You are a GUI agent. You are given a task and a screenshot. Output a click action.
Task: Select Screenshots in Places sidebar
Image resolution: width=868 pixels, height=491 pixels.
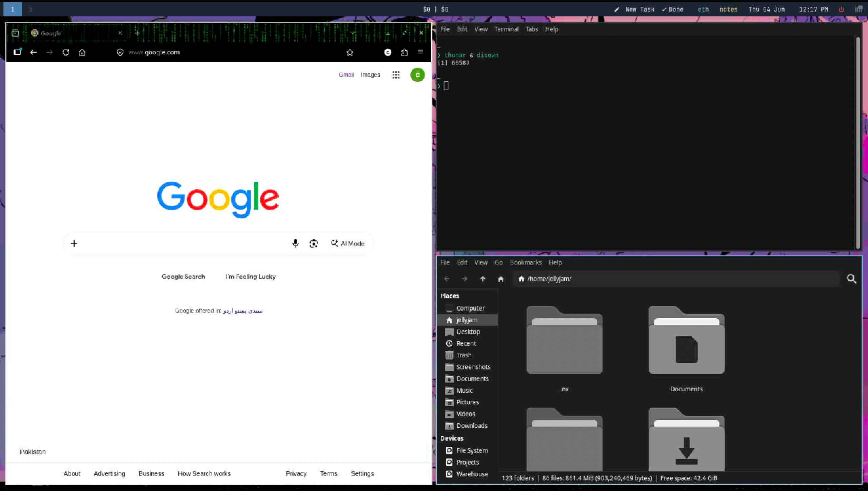(467, 367)
